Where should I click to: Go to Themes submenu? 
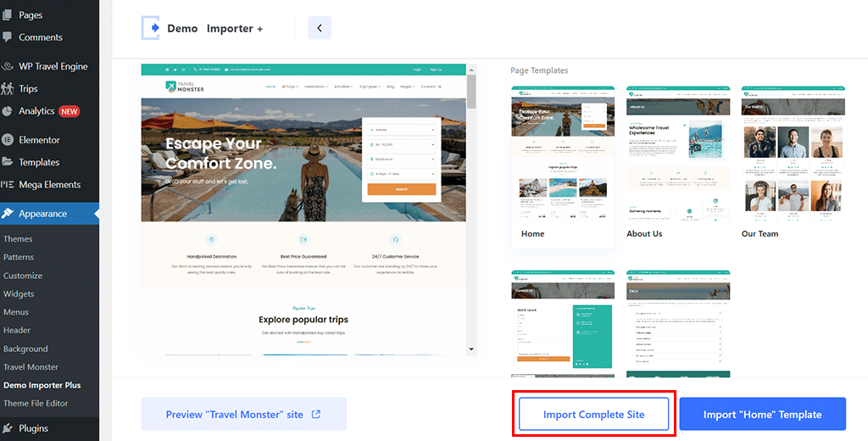18,239
